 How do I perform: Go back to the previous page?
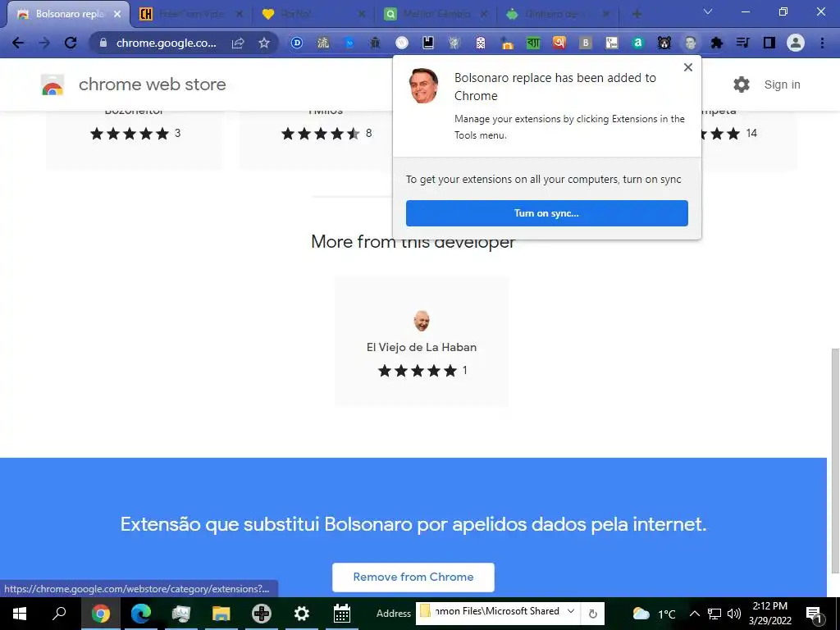(x=18, y=43)
